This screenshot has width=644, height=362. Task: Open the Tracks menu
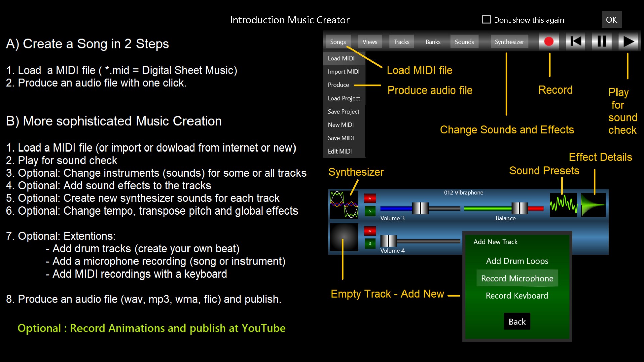point(401,42)
